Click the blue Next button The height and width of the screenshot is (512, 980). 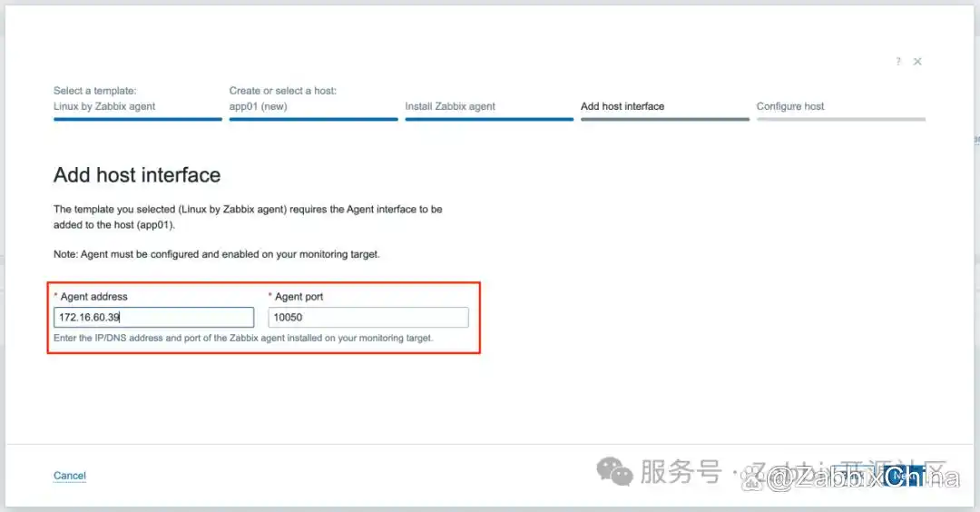coord(904,477)
